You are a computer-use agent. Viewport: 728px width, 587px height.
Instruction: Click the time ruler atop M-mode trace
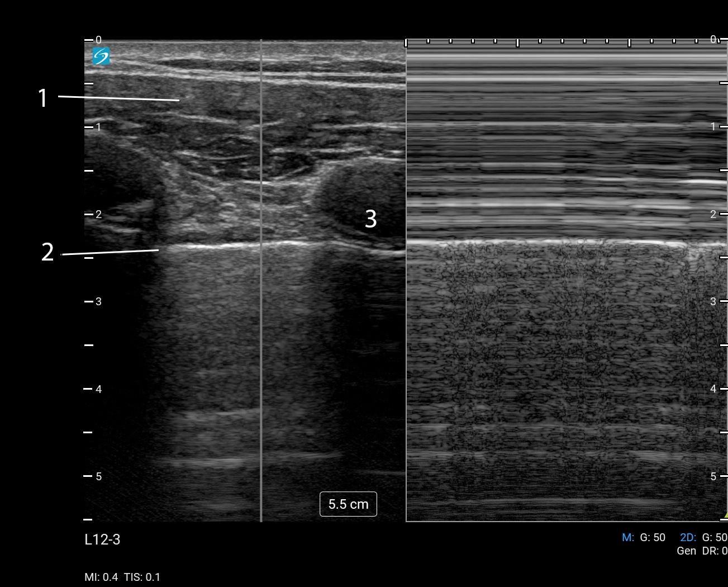(559, 42)
